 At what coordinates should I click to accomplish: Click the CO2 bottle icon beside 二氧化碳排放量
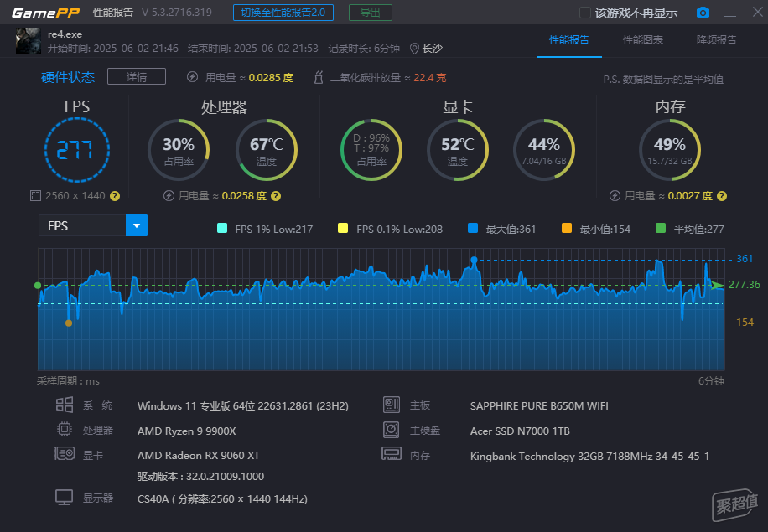coord(319,77)
